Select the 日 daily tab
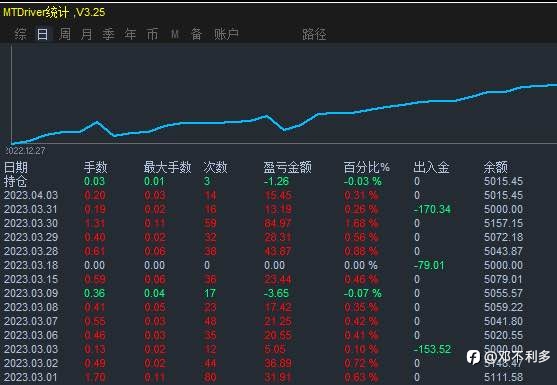557x385 pixels. click(x=42, y=34)
